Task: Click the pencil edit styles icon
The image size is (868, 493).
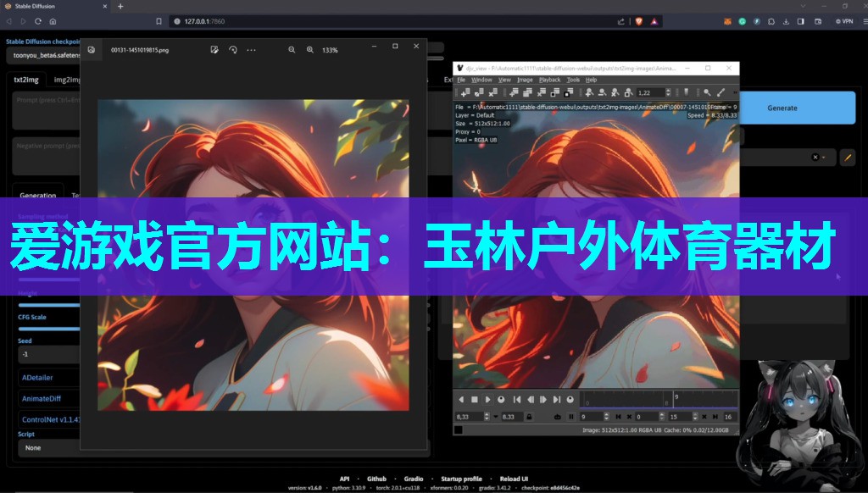Action: tap(848, 158)
